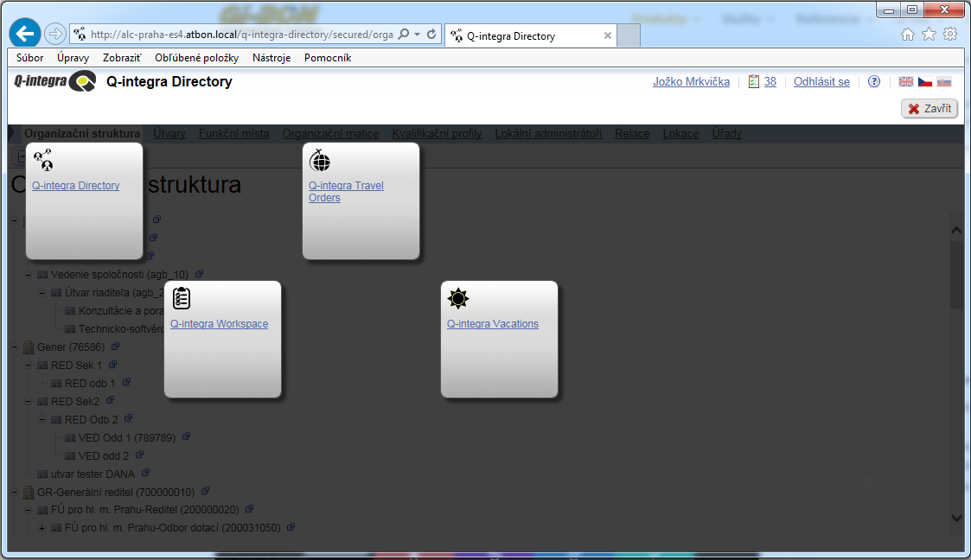Image resolution: width=971 pixels, height=560 pixels.
Task: Click the Travel Orders globe icon
Action: click(320, 160)
